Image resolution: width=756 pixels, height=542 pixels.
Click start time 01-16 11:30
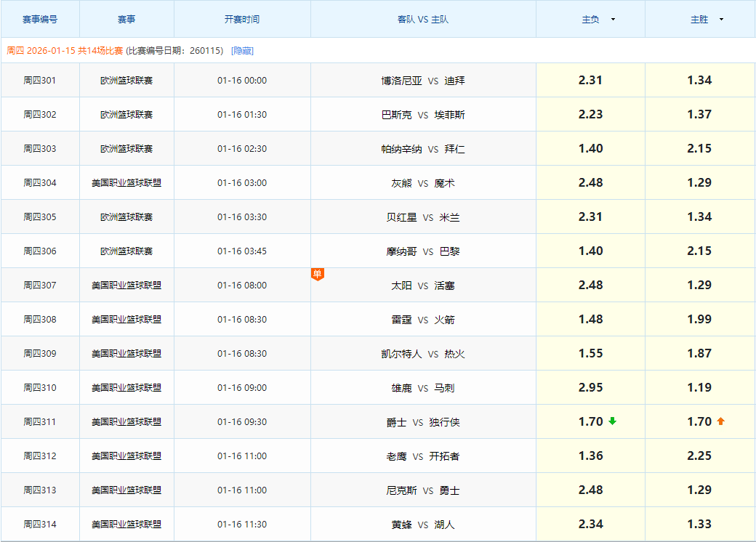point(242,524)
